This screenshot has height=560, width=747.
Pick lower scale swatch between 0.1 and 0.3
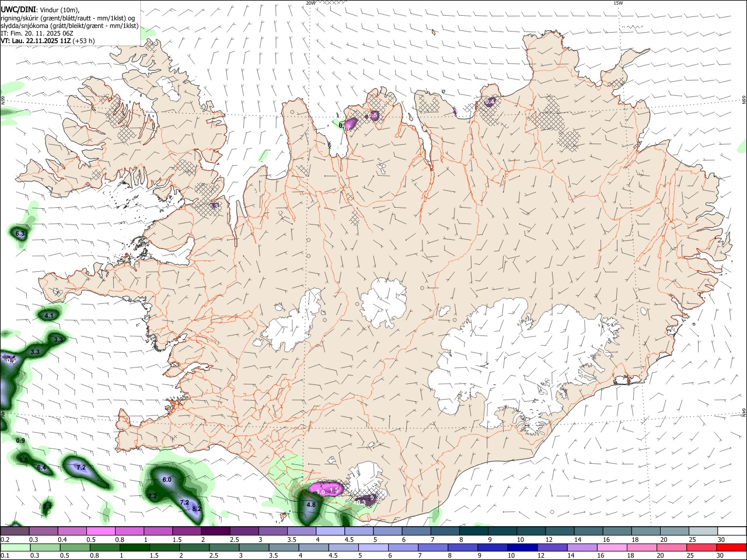[16, 548]
